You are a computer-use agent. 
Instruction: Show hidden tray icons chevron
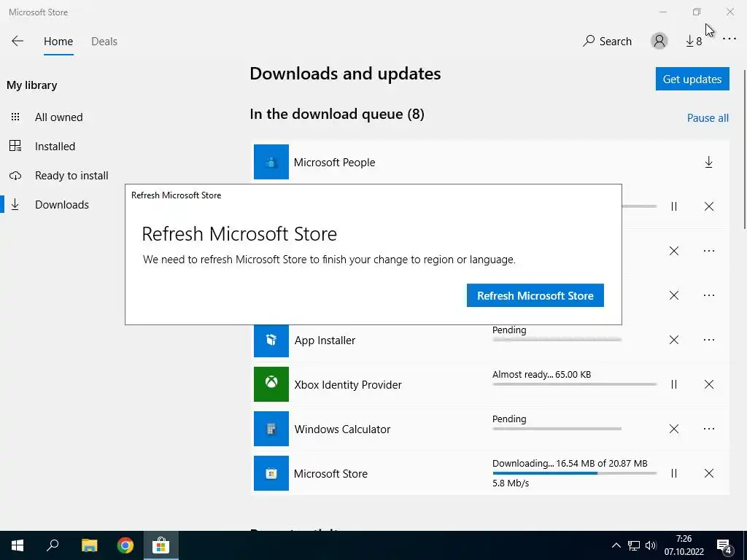pyautogui.click(x=616, y=545)
